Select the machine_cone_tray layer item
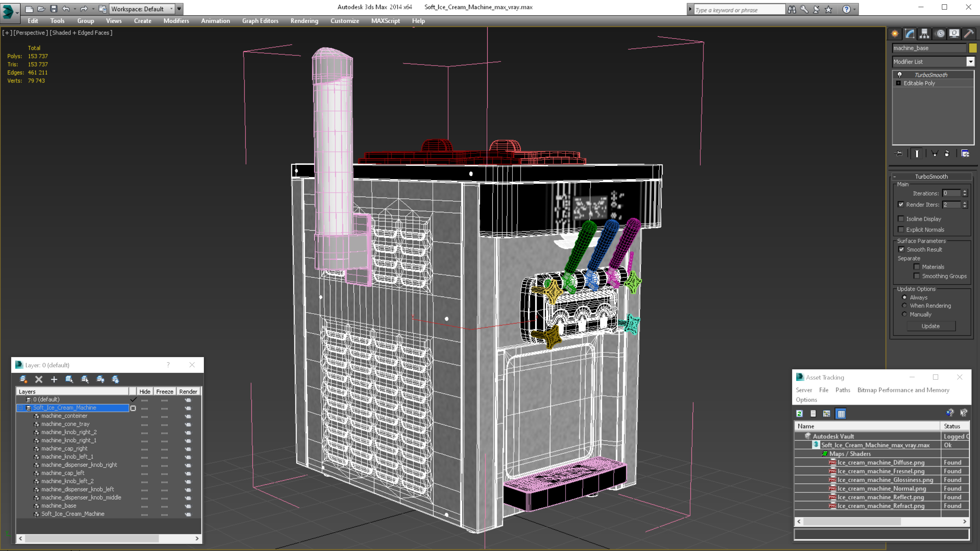The image size is (980, 551). [x=65, y=424]
